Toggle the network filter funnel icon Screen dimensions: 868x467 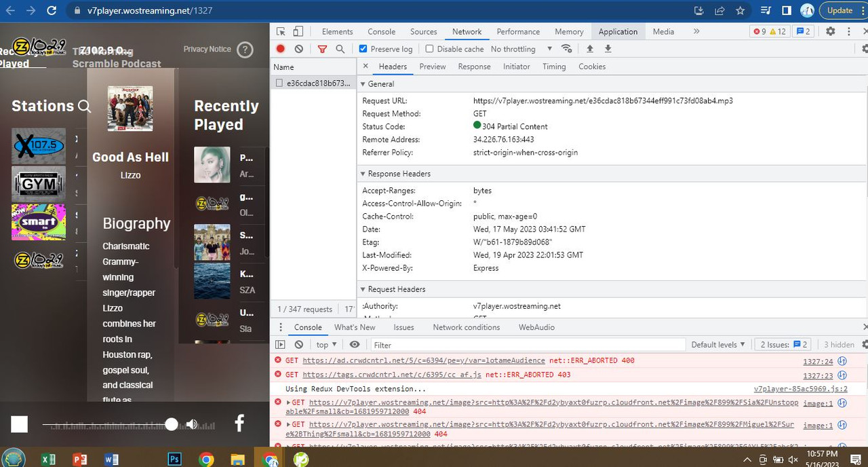click(x=322, y=49)
